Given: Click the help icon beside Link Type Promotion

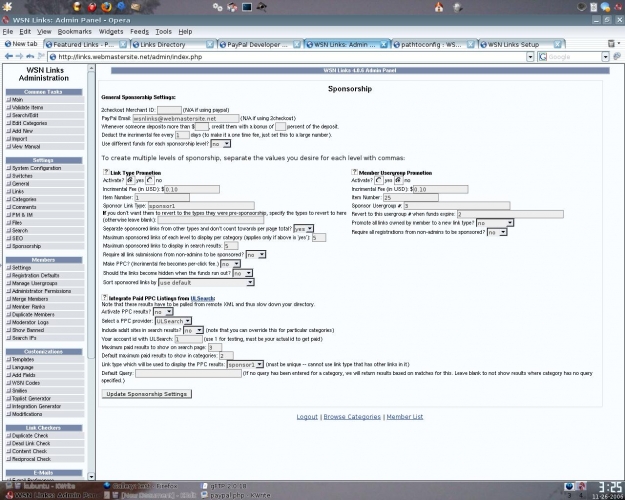Looking at the screenshot, I should (105, 172).
